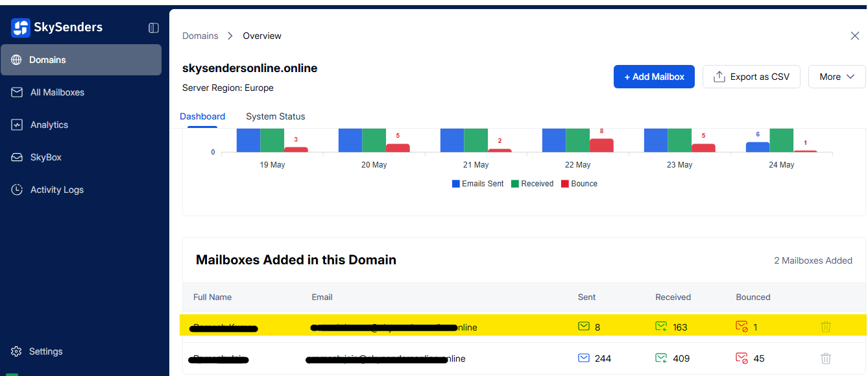This screenshot has width=868, height=376.
Task: Click the 163 received value
Action: (x=680, y=327)
